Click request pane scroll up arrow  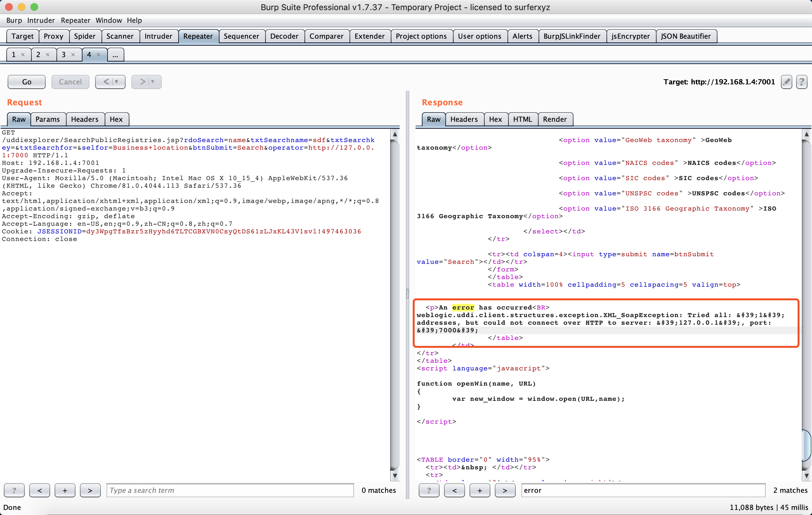click(x=395, y=134)
